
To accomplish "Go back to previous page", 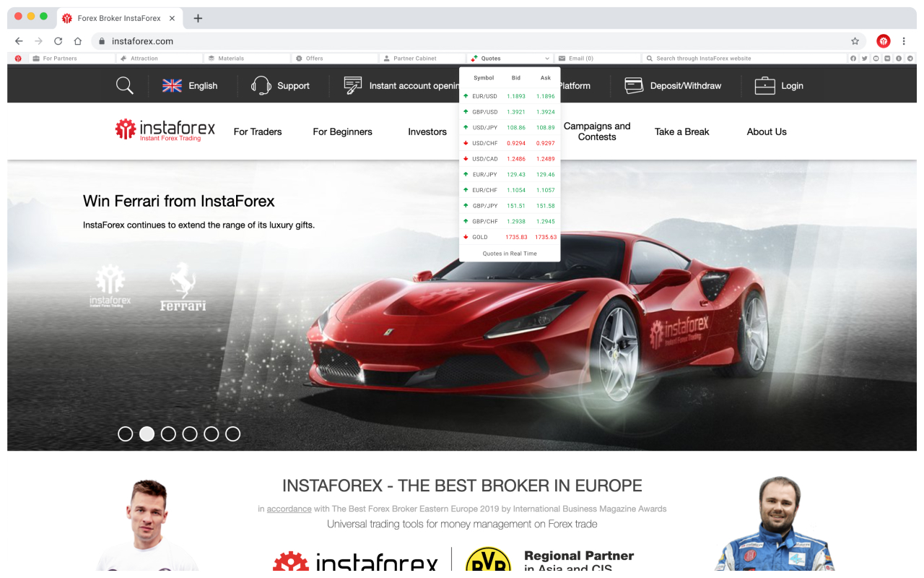I will tap(19, 41).
